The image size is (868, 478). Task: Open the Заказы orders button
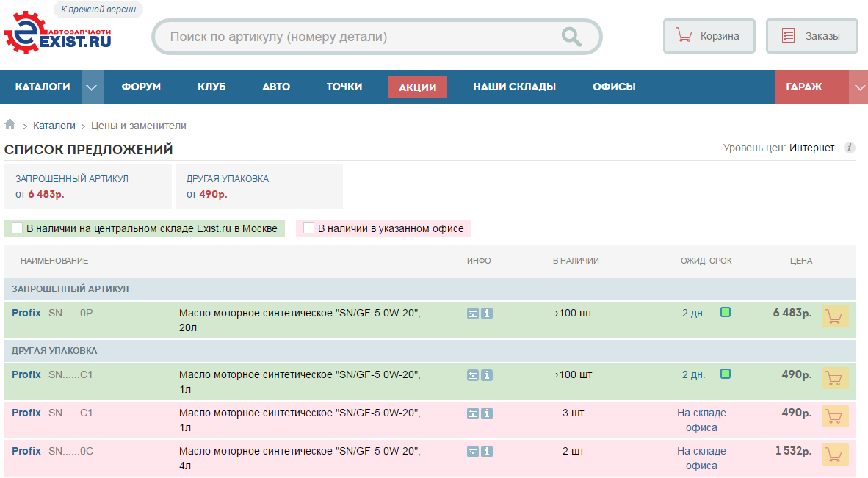click(812, 36)
